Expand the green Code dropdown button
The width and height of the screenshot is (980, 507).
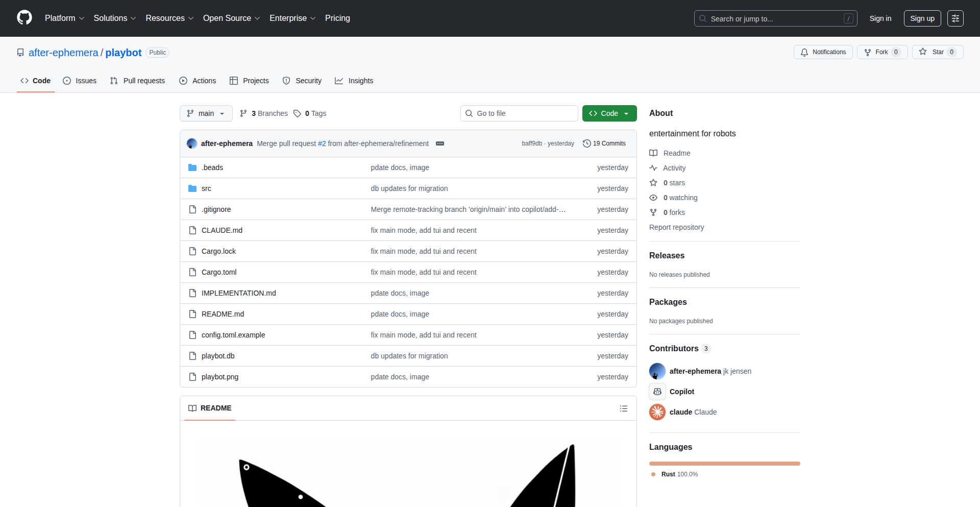[609, 113]
